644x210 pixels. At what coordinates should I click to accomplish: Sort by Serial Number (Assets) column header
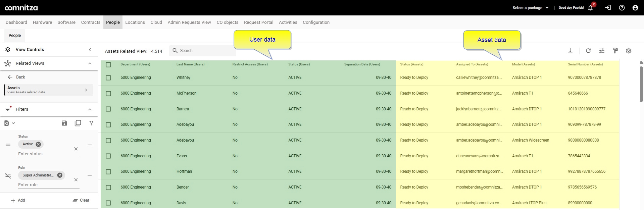(x=585, y=64)
